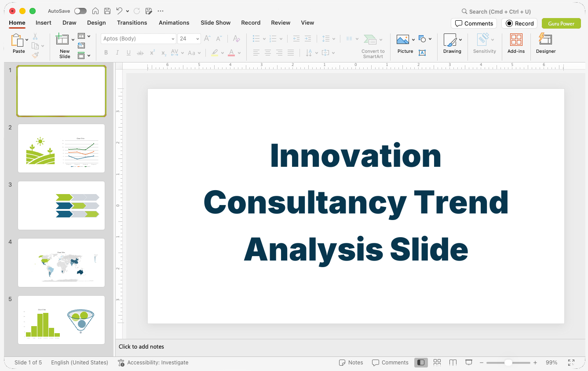Apply subscript formatting

click(164, 53)
